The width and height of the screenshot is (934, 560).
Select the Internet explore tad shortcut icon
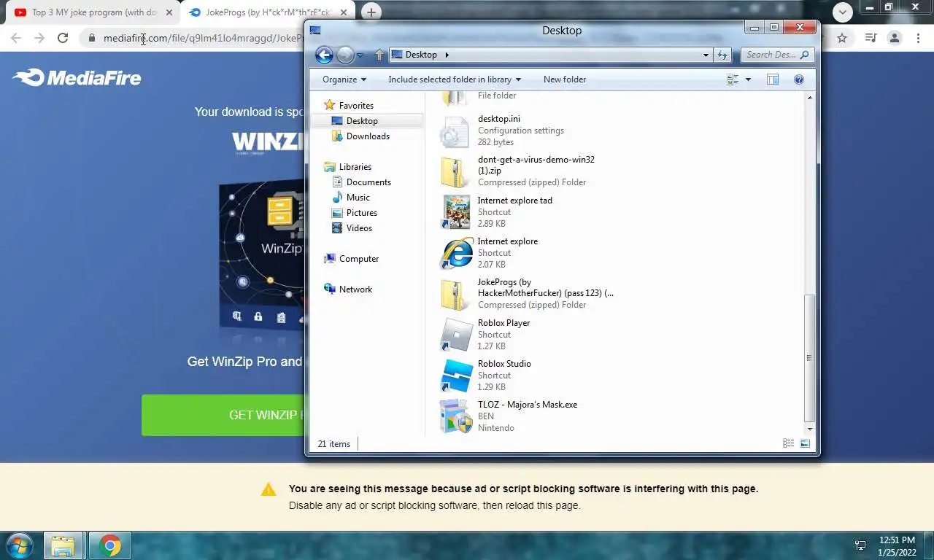coord(457,212)
